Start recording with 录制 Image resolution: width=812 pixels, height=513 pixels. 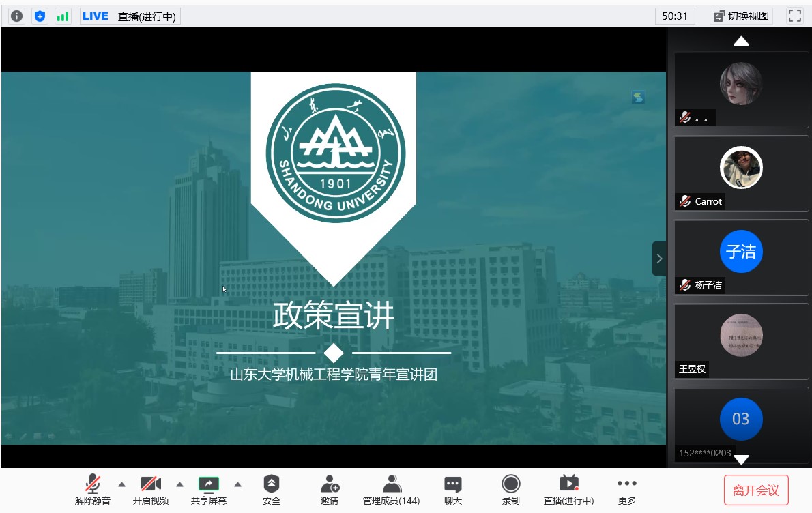(x=510, y=490)
